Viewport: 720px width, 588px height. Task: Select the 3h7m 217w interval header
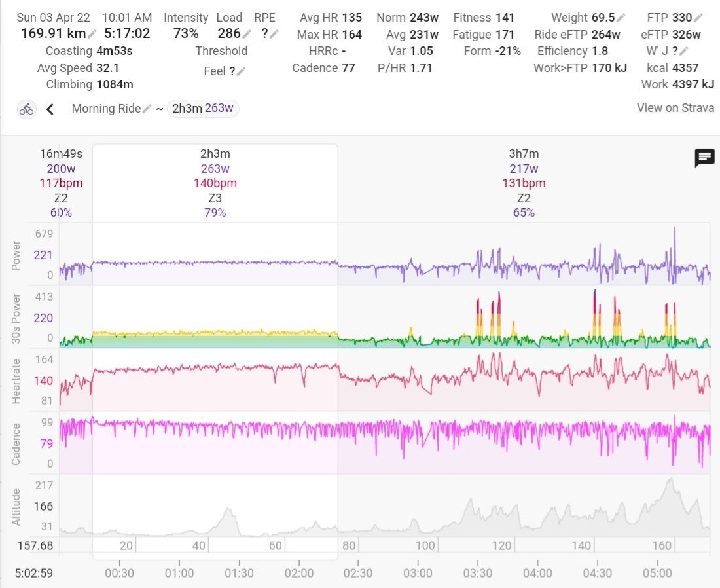tap(524, 183)
